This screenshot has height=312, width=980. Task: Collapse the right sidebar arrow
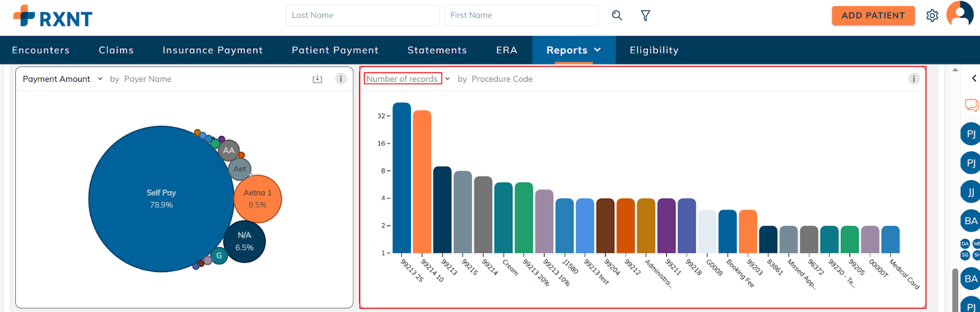click(974, 78)
